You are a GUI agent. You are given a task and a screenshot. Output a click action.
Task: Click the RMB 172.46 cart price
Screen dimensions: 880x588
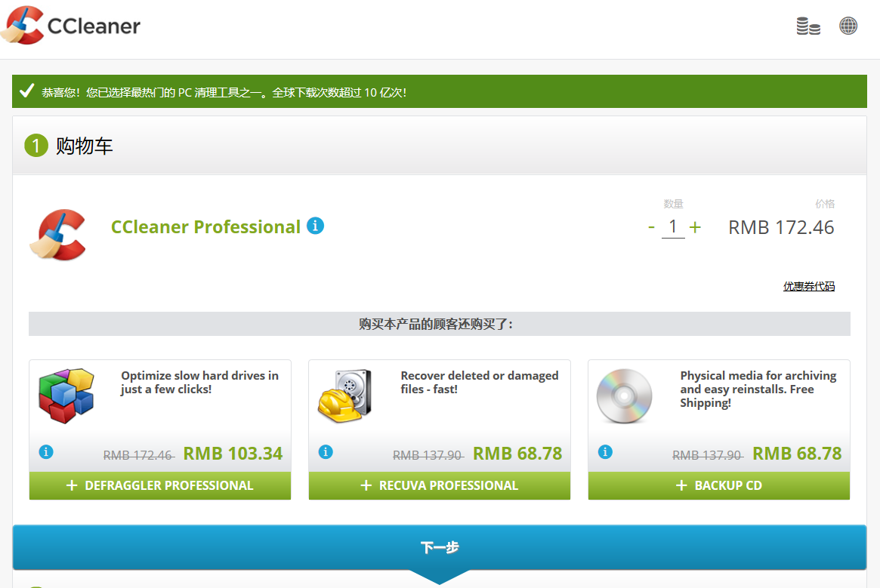tap(781, 227)
